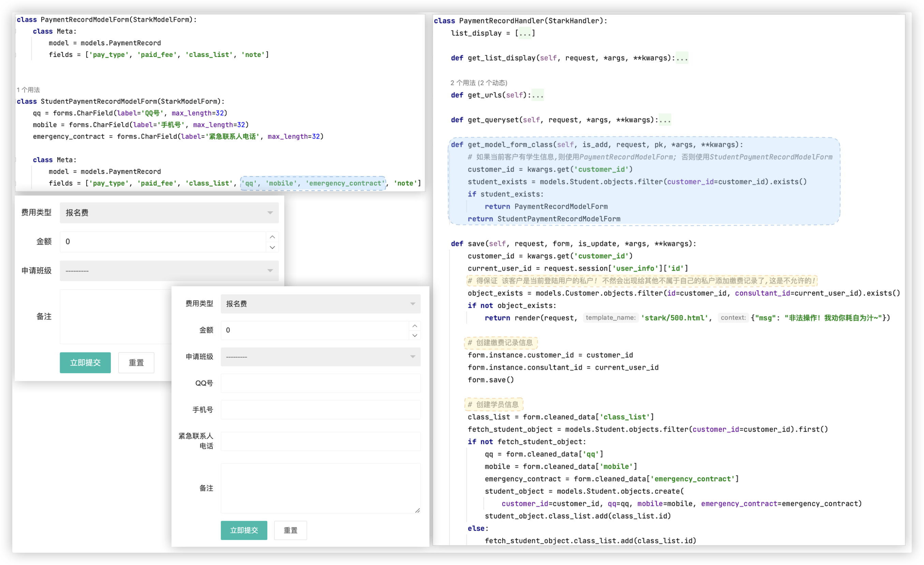Open the first form's 申请班级 dropdown
The width and height of the screenshot is (924, 565).
[169, 271]
